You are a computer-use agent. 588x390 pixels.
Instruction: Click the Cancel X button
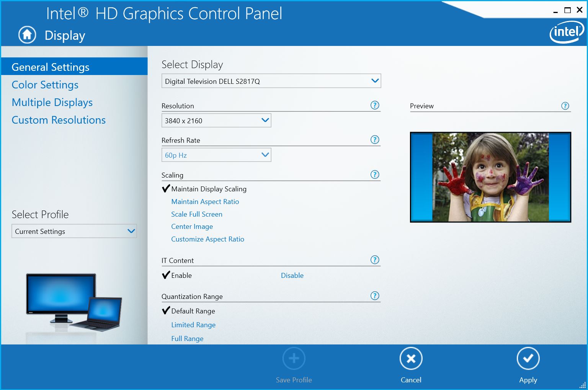click(x=411, y=358)
